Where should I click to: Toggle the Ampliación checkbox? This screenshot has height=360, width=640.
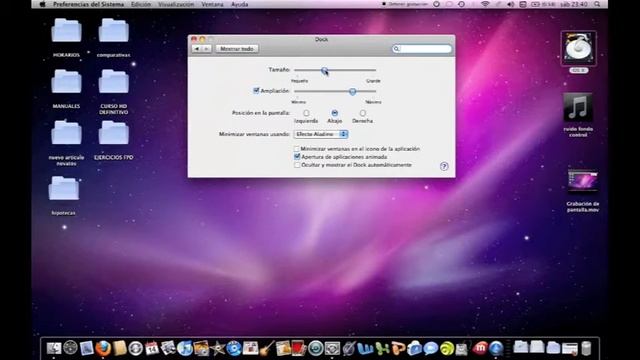(x=256, y=91)
